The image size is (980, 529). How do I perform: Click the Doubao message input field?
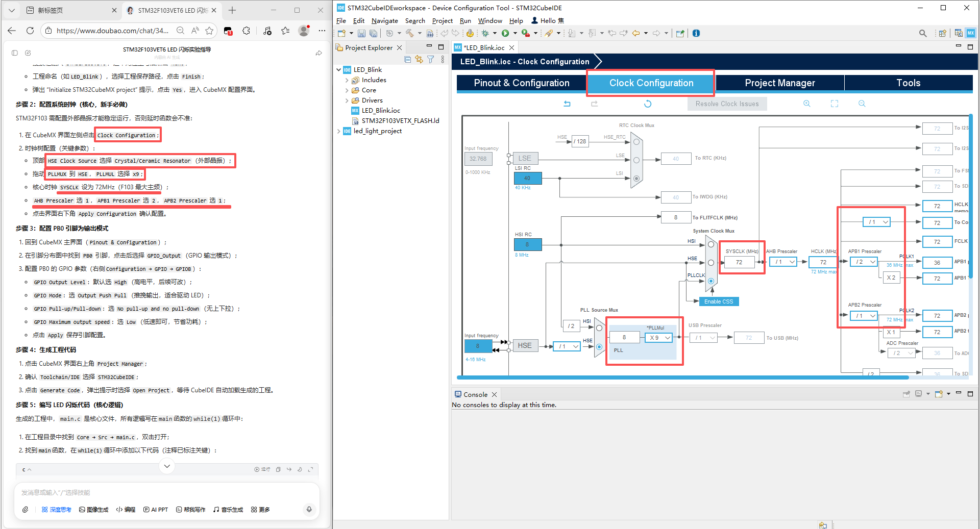[167, 493]
